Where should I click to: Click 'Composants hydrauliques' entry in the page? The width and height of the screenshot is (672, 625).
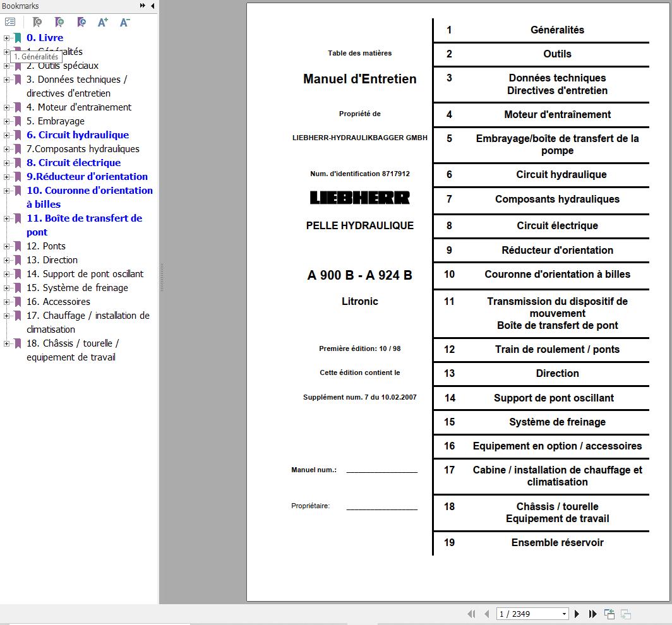tap(557, 199)
